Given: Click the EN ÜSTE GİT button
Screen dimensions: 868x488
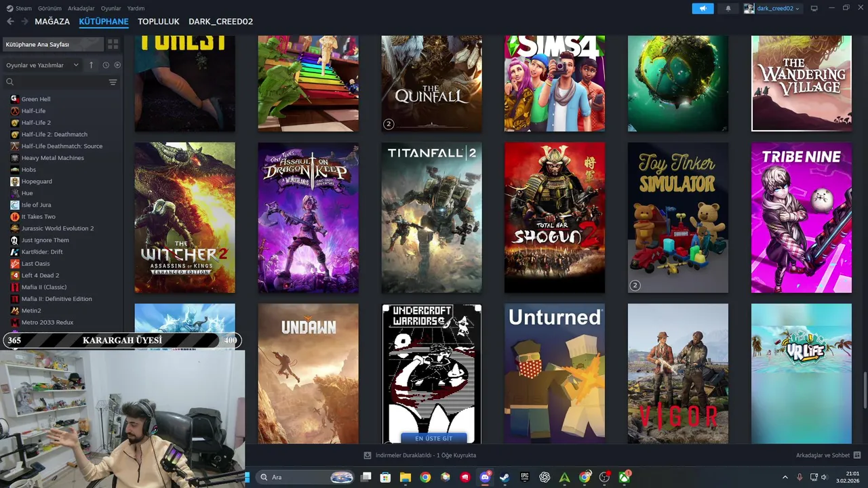Looking at the screenshot, I should pyautogui.click(x=434, y=438).
